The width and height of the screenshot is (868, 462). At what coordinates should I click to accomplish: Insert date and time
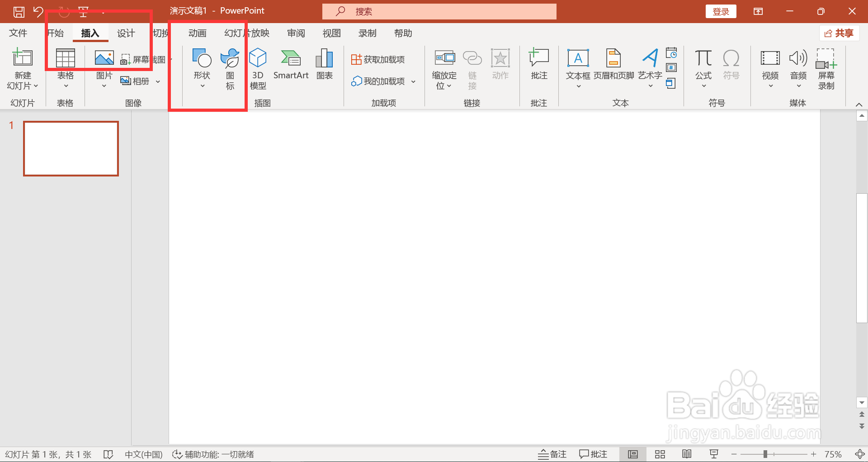coord(671,53)
